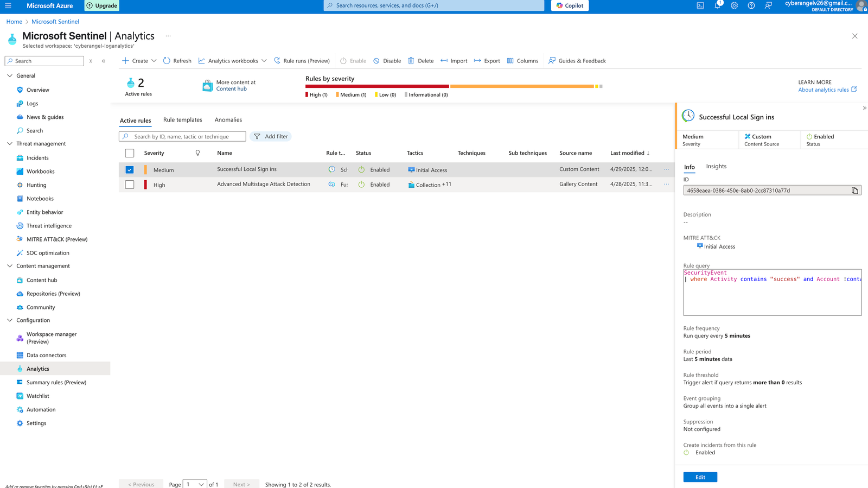Click Low (0) severity legend
Screen dimensions: 868x488
386,95
